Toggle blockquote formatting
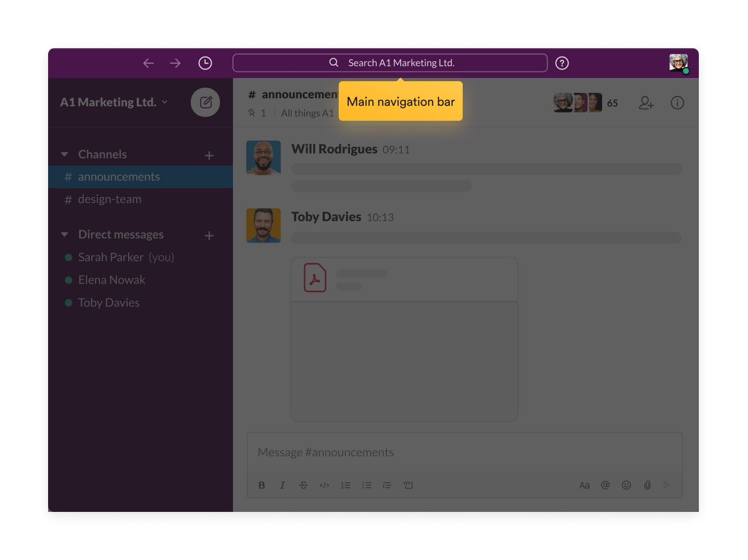 pos(387,485)
